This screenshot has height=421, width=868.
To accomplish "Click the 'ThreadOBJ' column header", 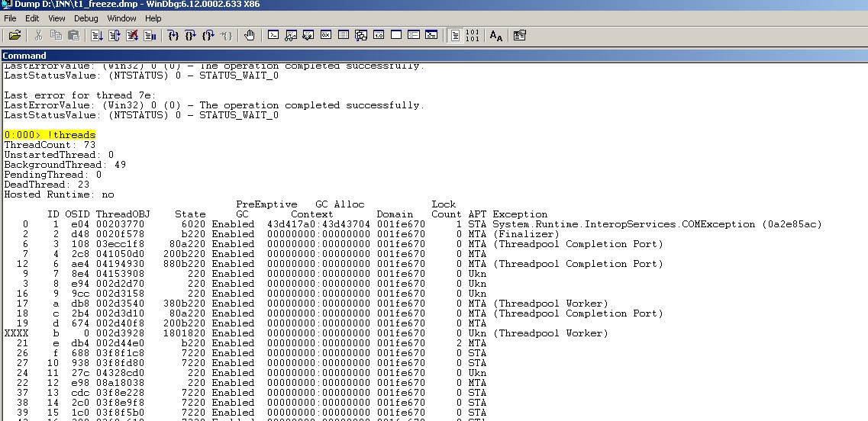I will coord(122,214).
